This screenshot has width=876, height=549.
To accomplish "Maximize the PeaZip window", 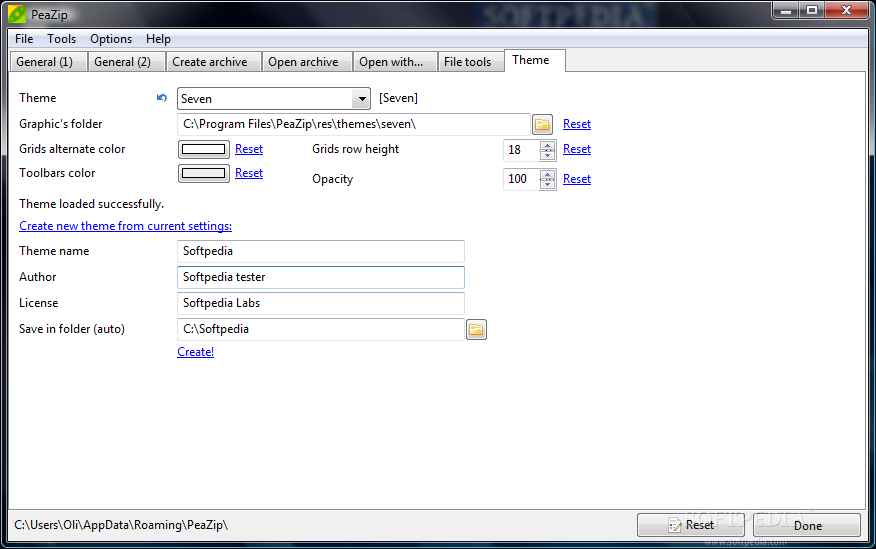I will click(812, 10).
